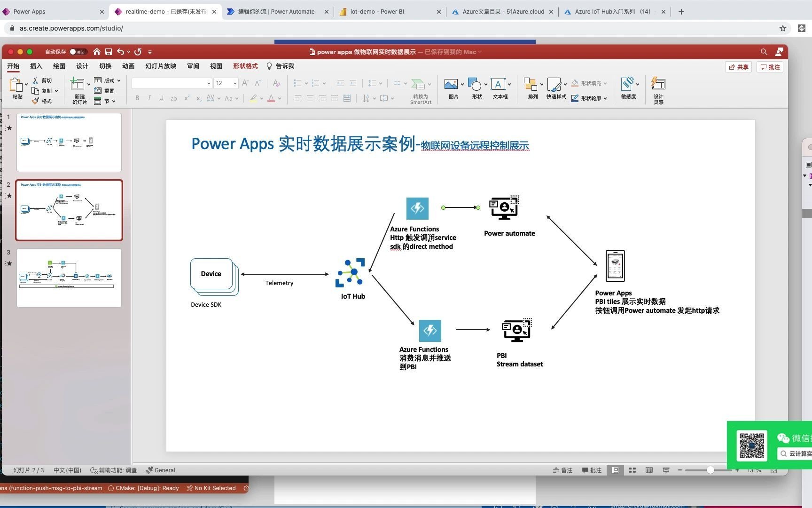
Task: Switch to Reading view
Action: coord(649,470)
